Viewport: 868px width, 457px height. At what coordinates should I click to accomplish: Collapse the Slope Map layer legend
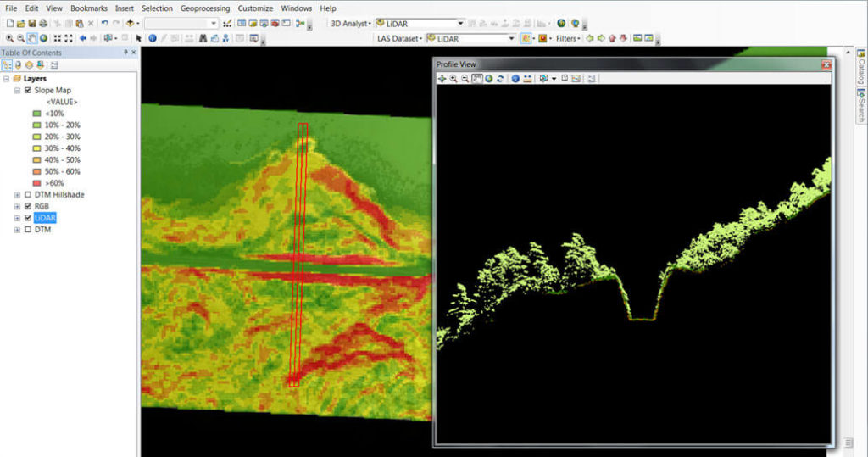tap(17, 90)
